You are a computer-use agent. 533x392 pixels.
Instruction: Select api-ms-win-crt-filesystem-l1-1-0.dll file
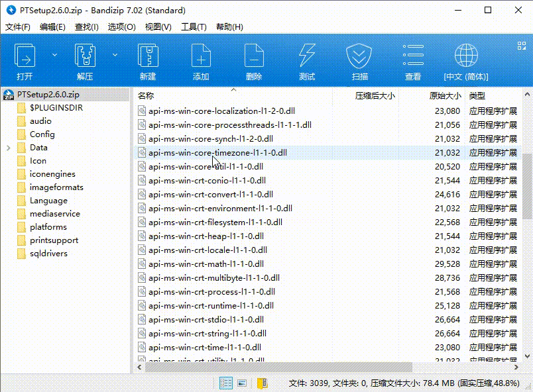[x=215, y=222]
